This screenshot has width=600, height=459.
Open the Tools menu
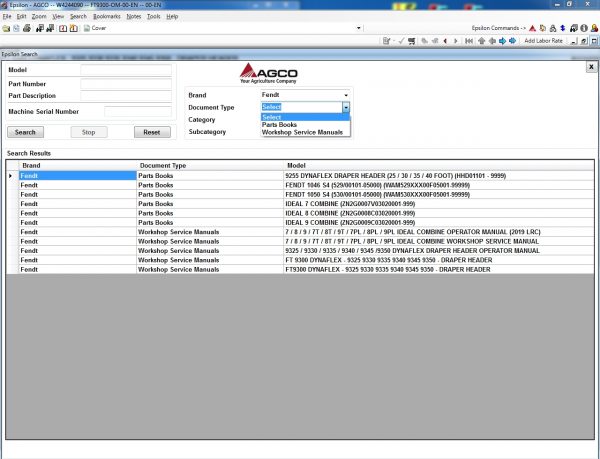pyautogui.click(x=153, y=16)
